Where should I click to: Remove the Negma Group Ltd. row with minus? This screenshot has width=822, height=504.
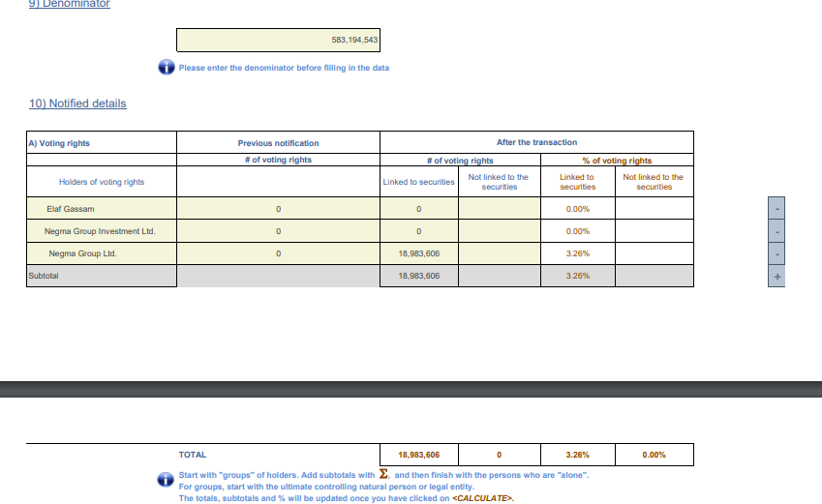pos(776,253)
